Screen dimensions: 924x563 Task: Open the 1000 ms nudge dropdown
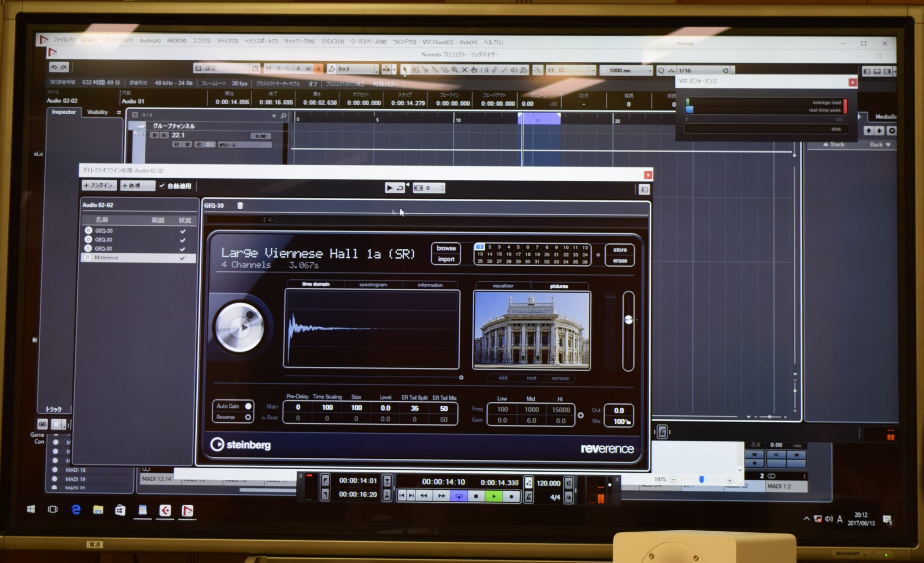626,70
